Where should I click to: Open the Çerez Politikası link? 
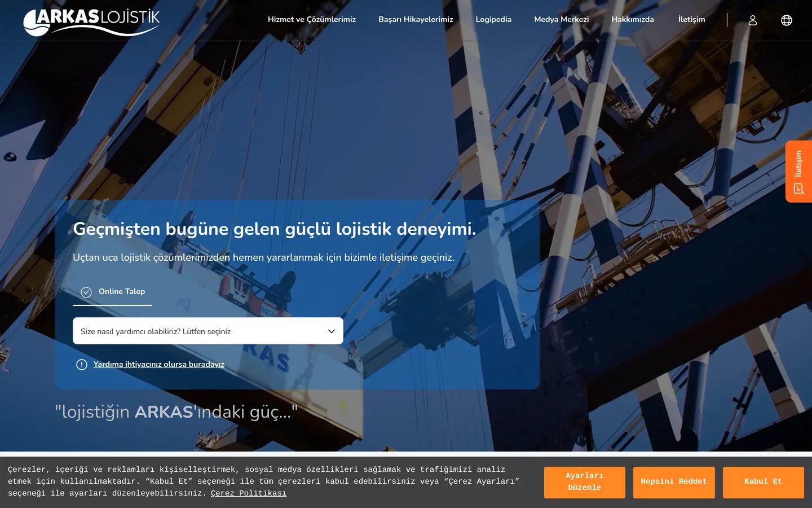[249, 493]
